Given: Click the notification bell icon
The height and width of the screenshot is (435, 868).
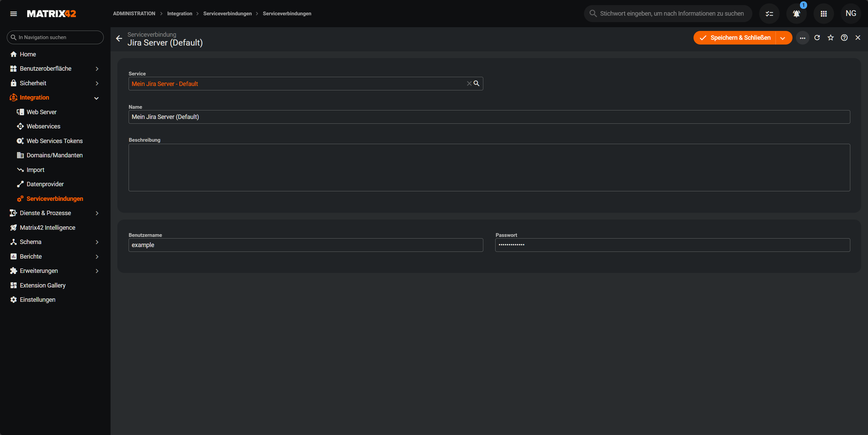Looking at the screenshot, I should [x=796, y=14].
